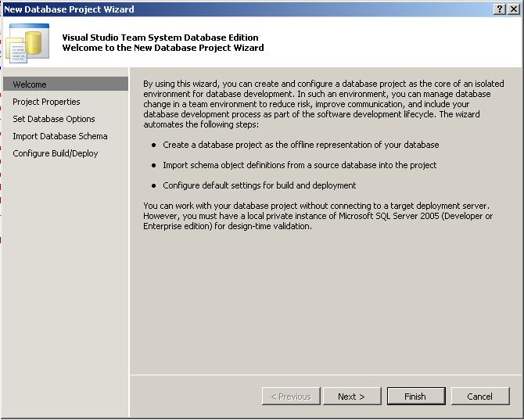Click 'Import schema object definitions' bullet text

coord(300,165)
